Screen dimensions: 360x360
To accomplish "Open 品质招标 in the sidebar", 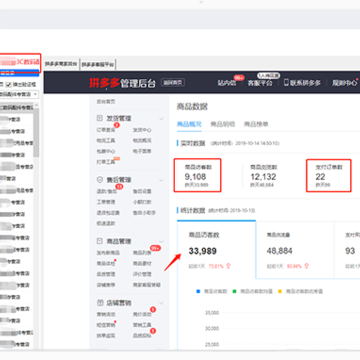I will point(142,336).
